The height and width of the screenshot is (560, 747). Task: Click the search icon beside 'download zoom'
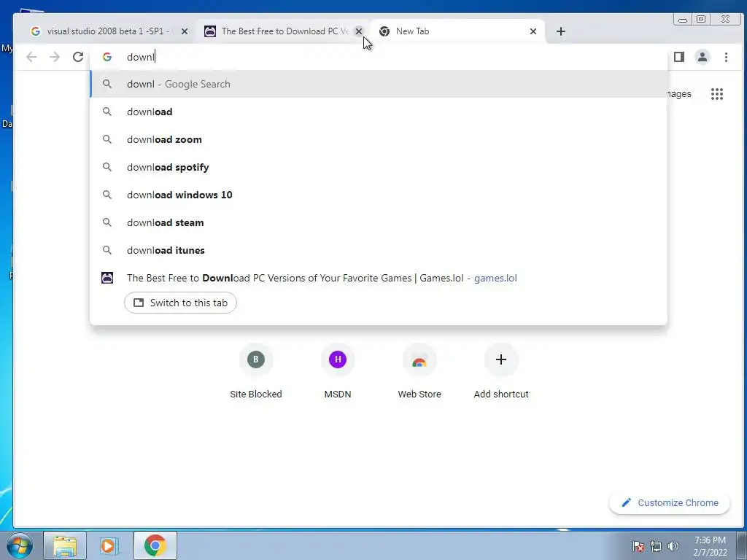[x=107, y=139]
